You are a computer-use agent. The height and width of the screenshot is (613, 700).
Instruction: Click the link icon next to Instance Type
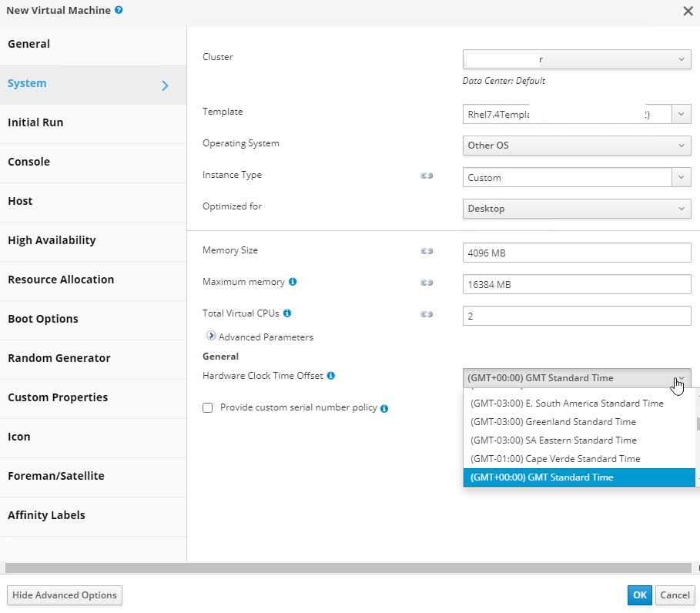[427, 176]
